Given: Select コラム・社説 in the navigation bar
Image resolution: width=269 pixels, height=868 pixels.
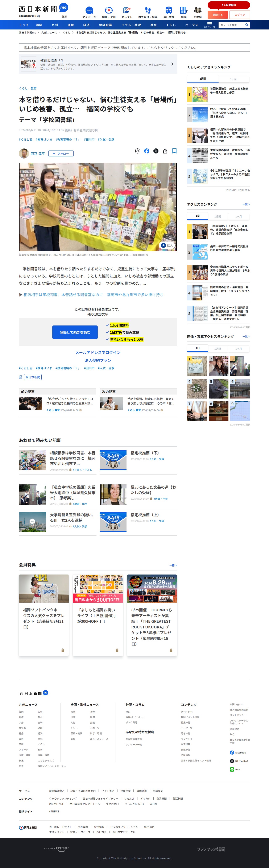Looking at the screenshot, I should click(x=131, y=25).
